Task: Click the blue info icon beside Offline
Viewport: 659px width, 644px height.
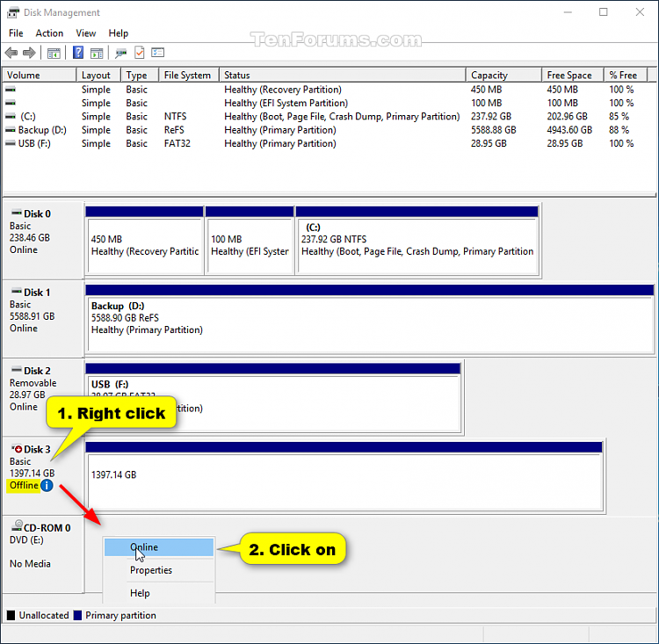Action: 47,486
